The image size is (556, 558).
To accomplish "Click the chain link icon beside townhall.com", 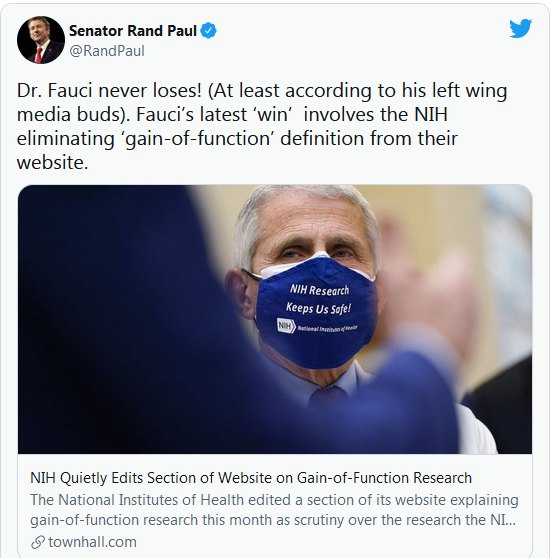I will pos(37,542).
